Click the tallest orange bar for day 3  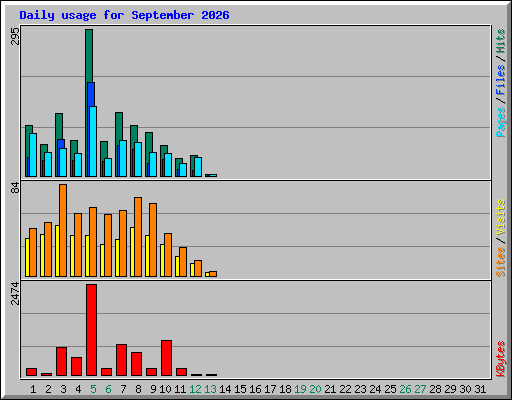[63, 230]
